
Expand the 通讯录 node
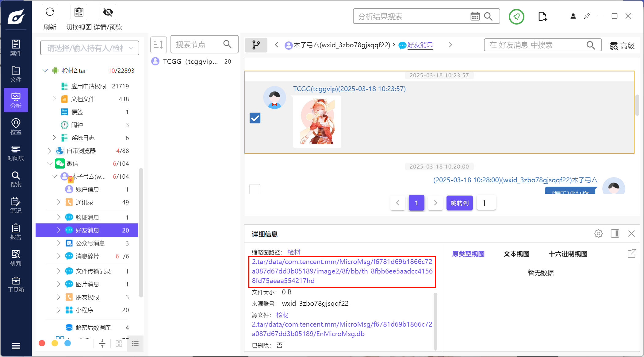tap(59, 202)
